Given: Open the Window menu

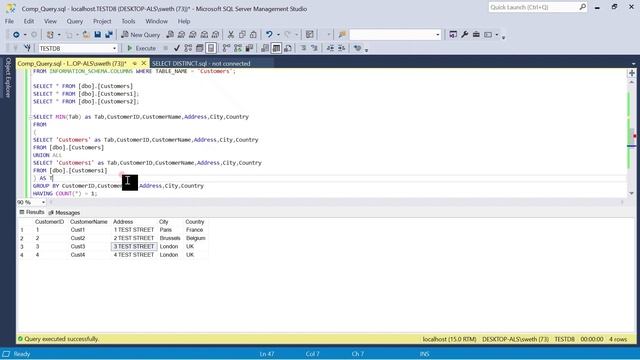Looking at the screenshot, I should tap(156, 21).
